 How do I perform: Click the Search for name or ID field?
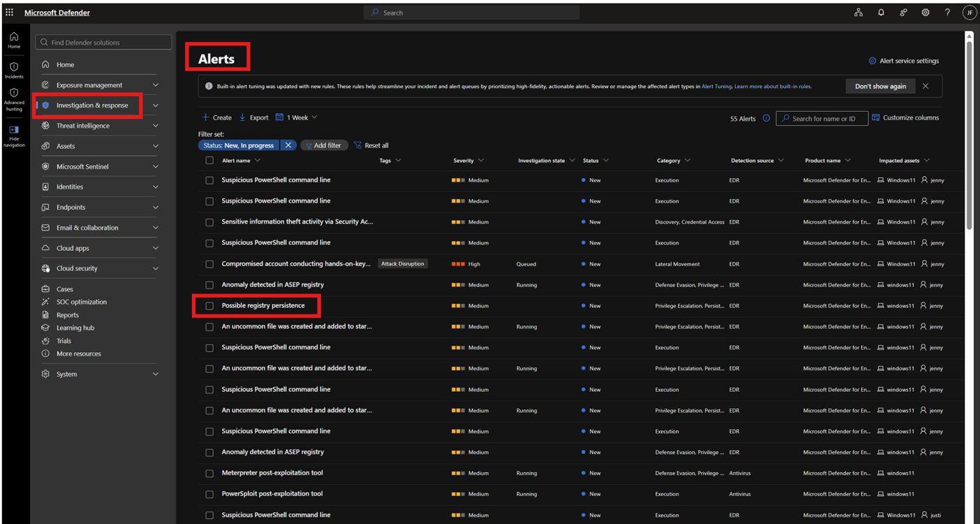(x=822, y=118)
